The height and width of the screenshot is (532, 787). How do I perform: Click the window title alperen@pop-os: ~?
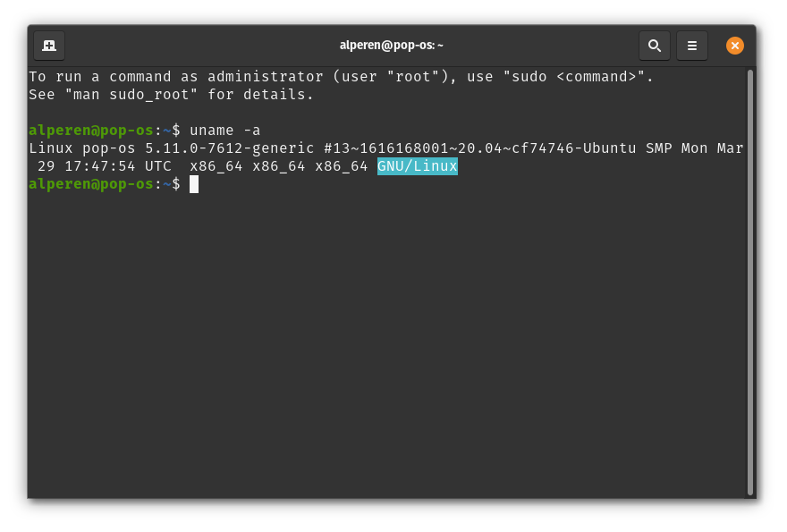393,46
